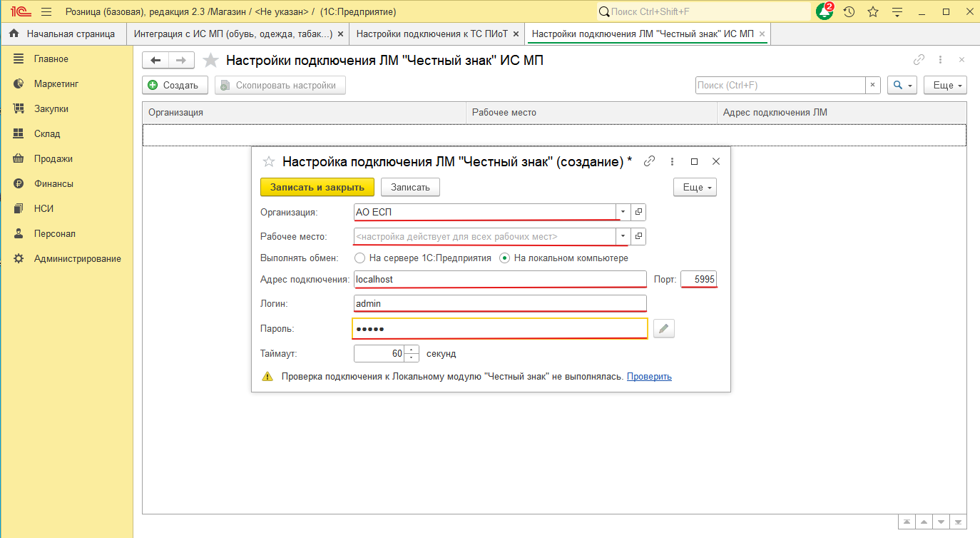Click the list Поиск (Ctrl+F) field

coord(780,85)
